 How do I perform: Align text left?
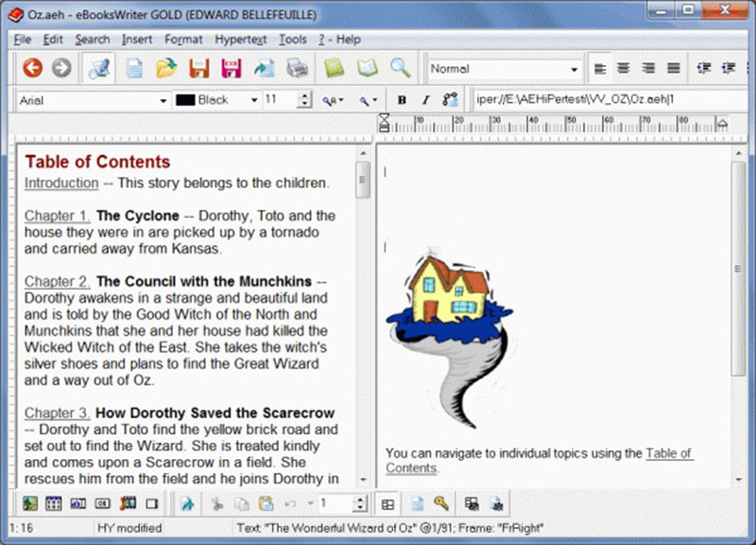(600, 68)
